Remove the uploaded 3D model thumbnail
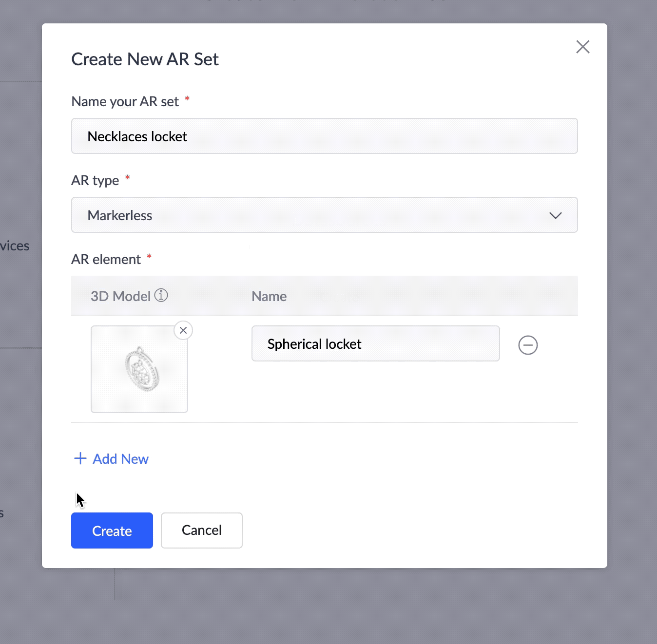 point(183,330)
